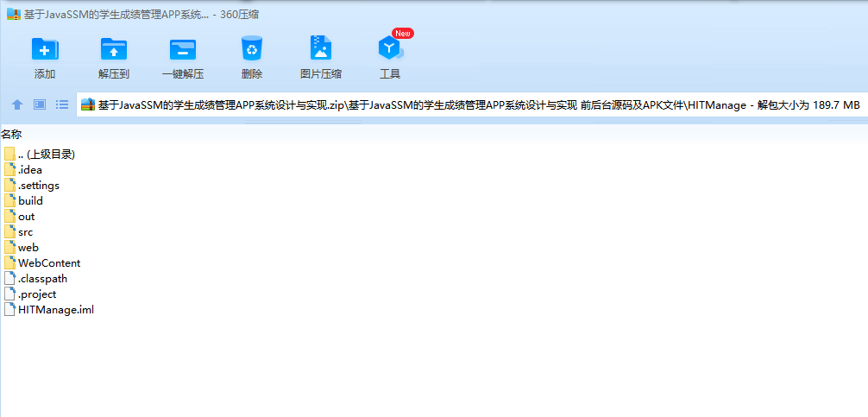Click the address path field
This screenshot has height=417, width=868.
[x=472, y=104]
